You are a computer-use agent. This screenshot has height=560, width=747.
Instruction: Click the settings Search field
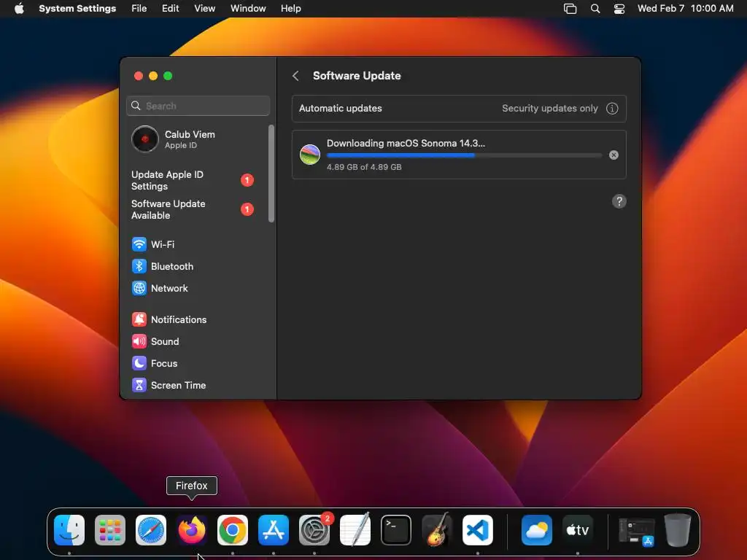click(x=198, y=106)
